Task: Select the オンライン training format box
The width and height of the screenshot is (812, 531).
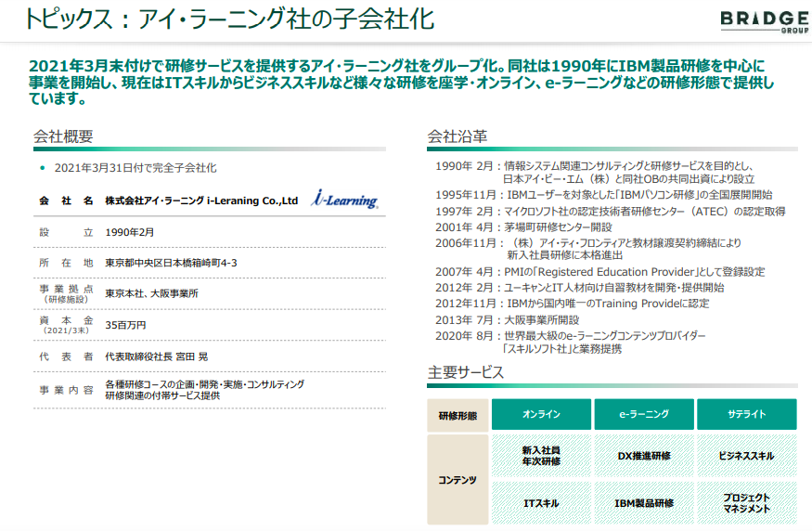Action: click(x=541, y=414)
